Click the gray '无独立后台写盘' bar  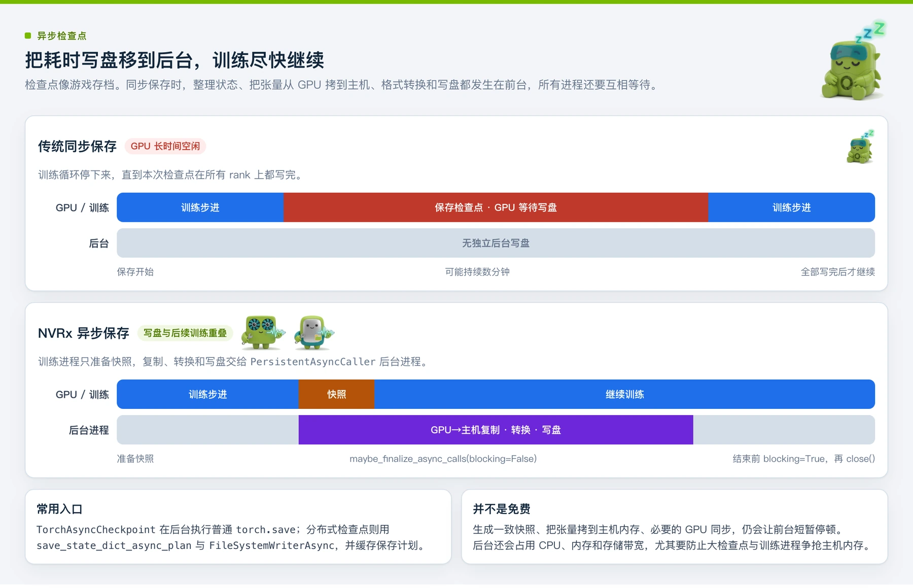tap(496, 243)
